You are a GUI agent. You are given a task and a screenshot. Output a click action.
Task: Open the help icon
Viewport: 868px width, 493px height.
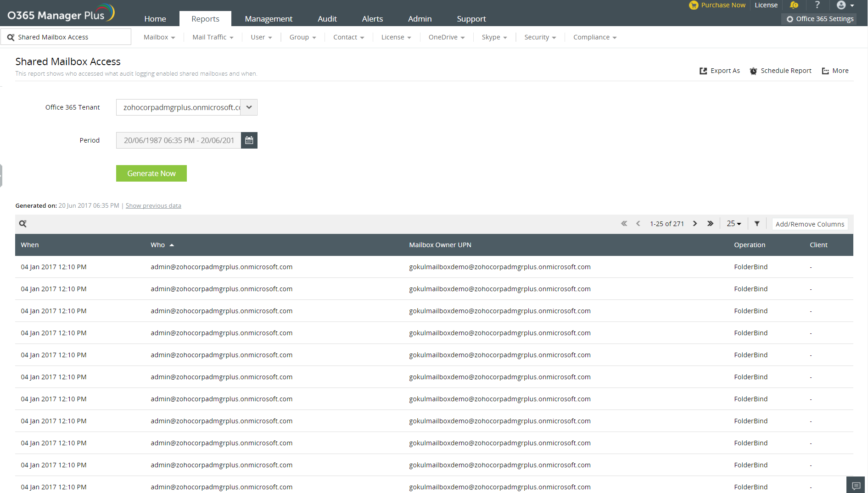817,5
